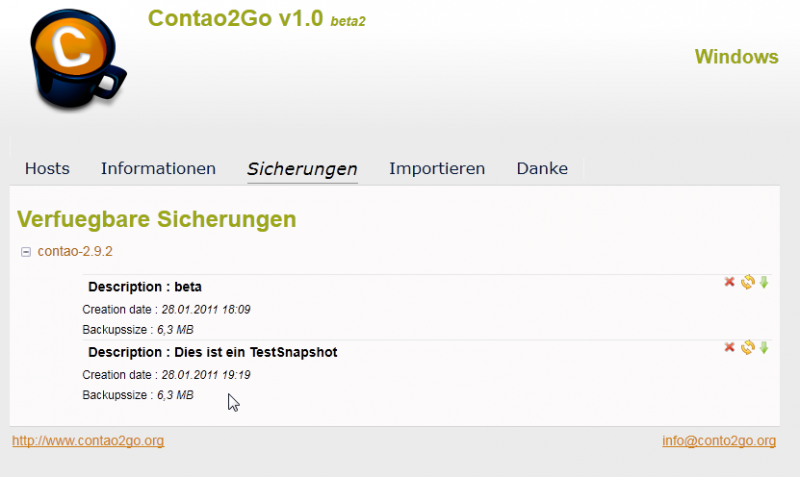Go to the Importieren tab
The width and height of the screenshot is (800, 477).
[x=437, y=169]
